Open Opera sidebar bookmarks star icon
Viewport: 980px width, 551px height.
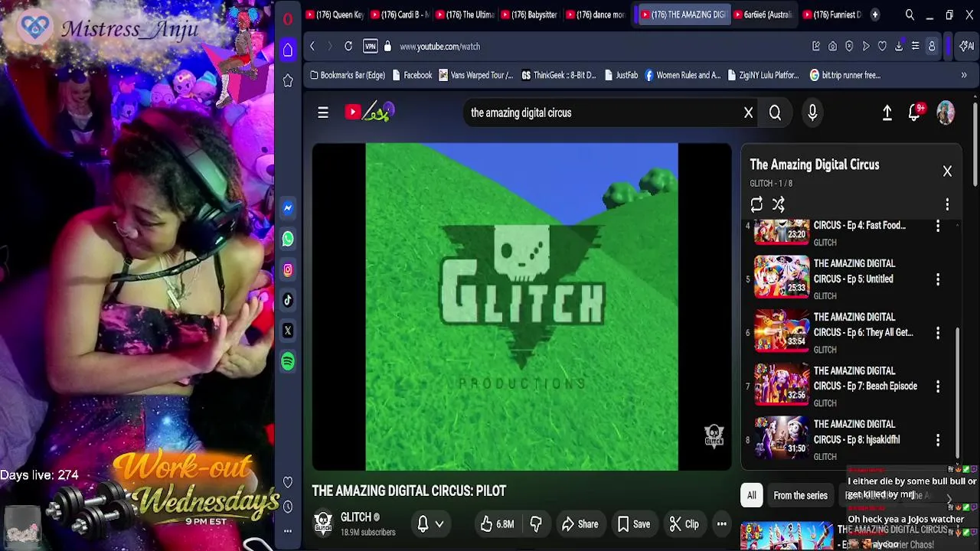pyautogui.click(x=288, y=80)
